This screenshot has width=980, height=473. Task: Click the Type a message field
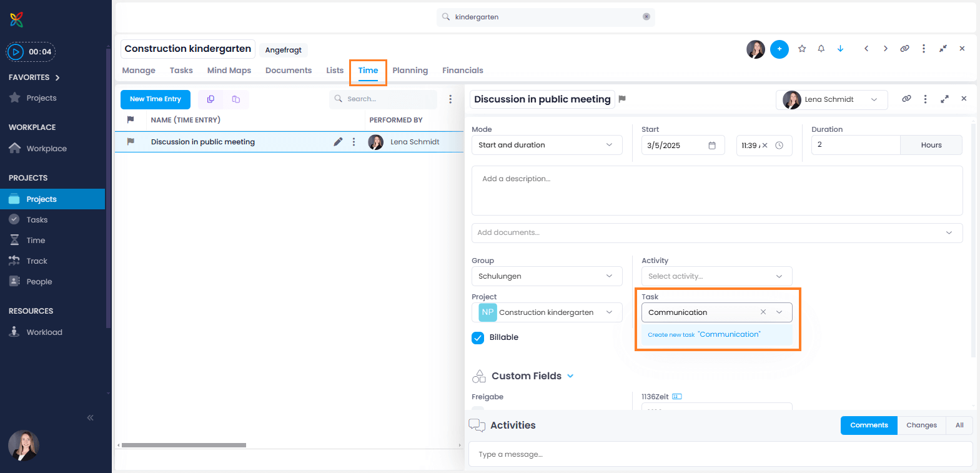721,454
